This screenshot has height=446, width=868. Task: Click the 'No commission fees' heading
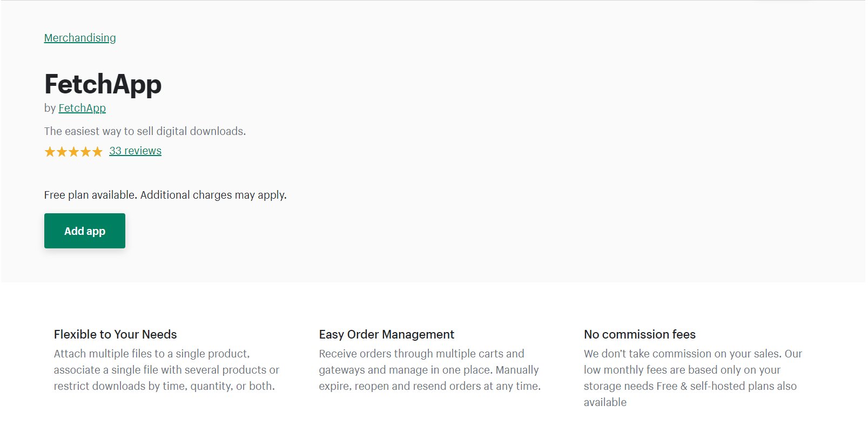[x=640, y=334]
